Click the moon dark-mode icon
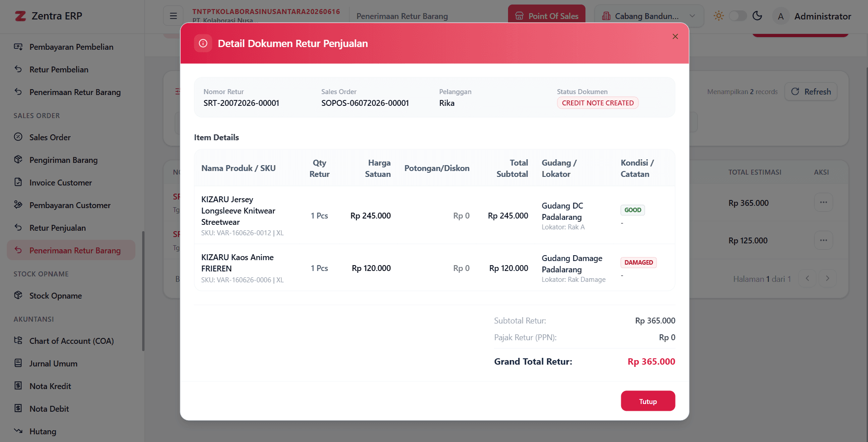This screenshot has height=442, width=868. point(757,16)
